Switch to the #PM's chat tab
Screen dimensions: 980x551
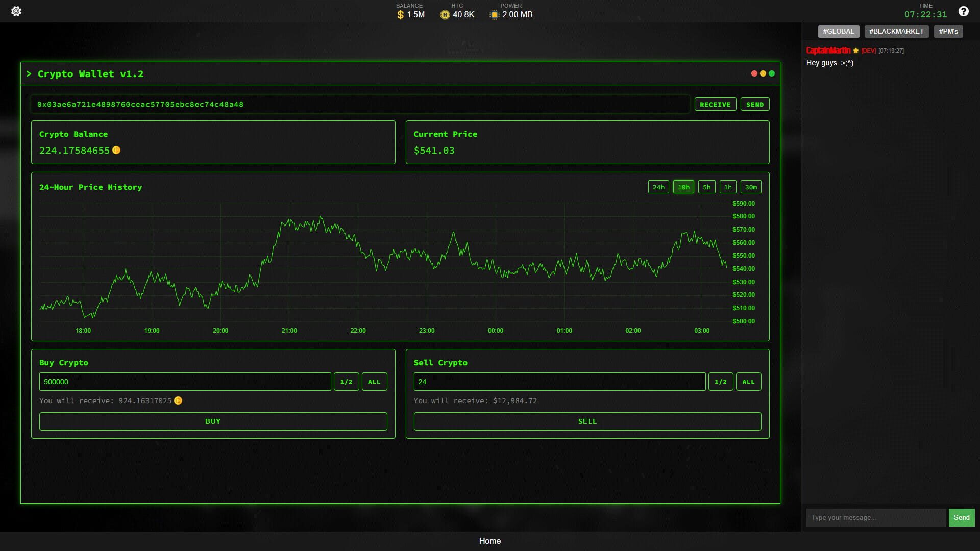(x=948, y=31)
